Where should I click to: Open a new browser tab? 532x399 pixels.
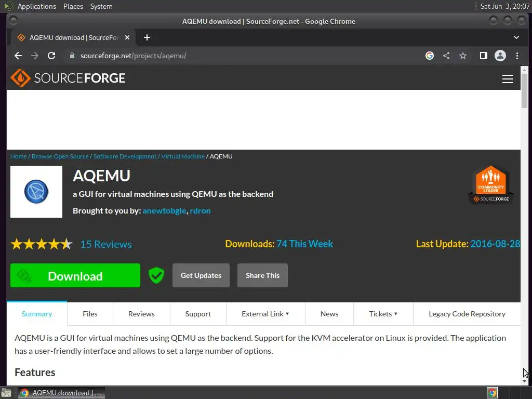click(x=147, y=37)
